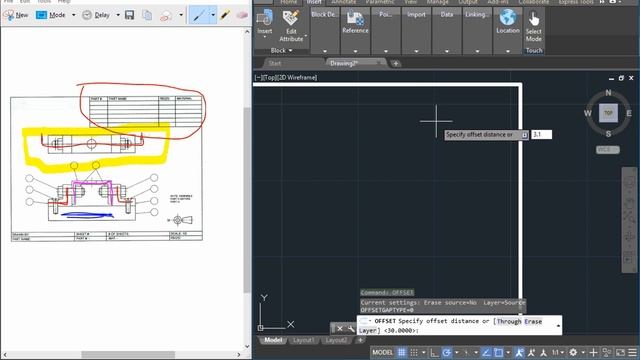Save the snip with the floppy icon
This screenshot has width=640, height=360.
(129, 15)
